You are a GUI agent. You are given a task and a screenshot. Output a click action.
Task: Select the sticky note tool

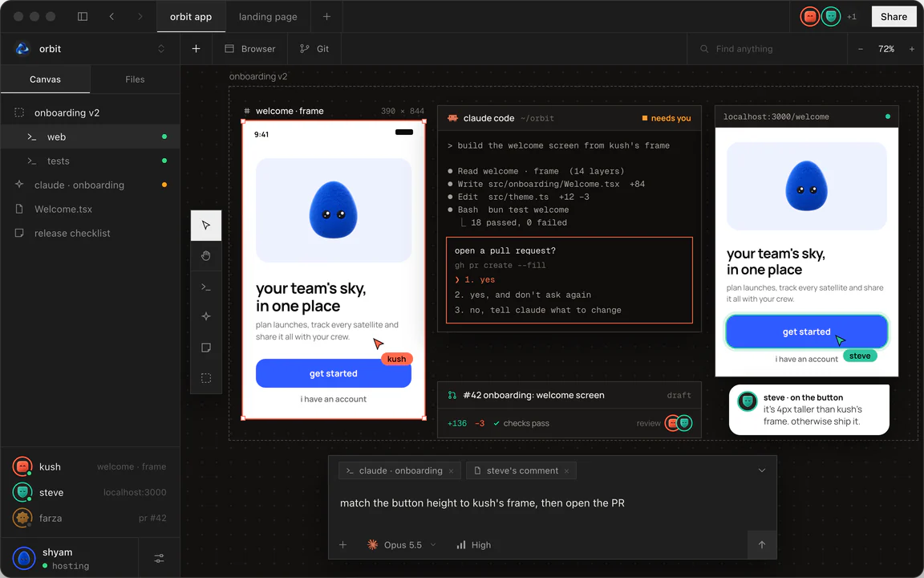[x=205, y=348]
